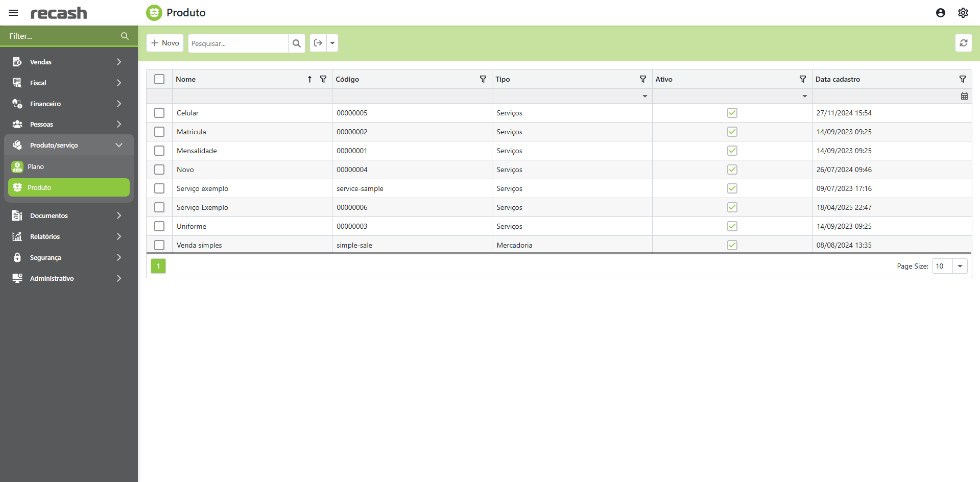
Task: Click the refresh grid icon
Action: click(963, 43)
